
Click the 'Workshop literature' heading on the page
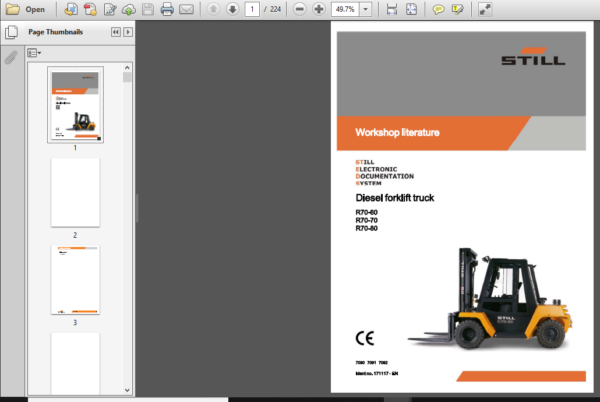tap(397, 132)
